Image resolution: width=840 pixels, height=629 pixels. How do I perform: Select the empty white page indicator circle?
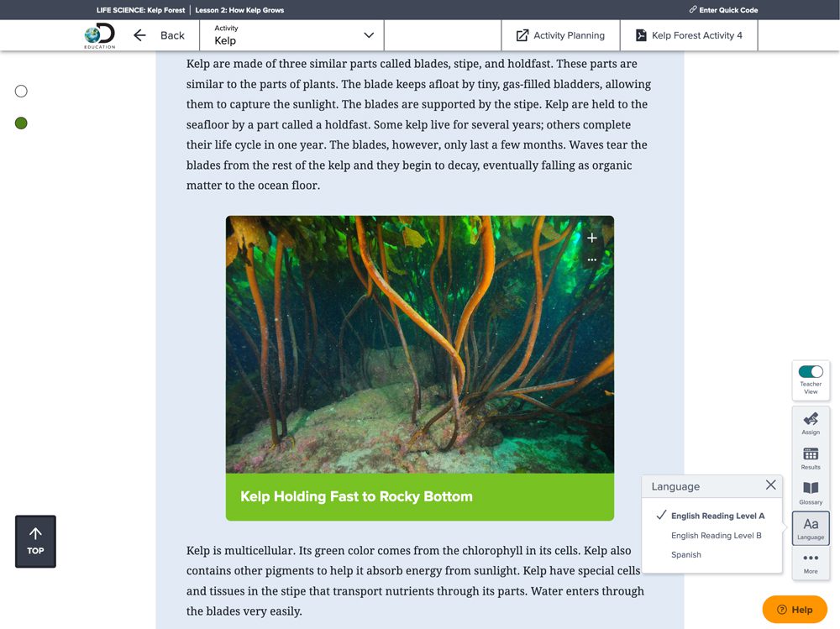pyautogui.click(x=22, y=91)
